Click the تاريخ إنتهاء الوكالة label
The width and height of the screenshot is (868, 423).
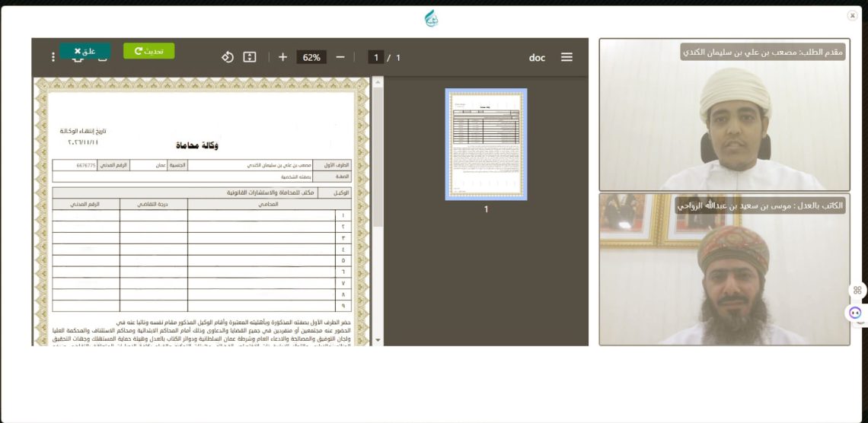[x=83, y=131]
